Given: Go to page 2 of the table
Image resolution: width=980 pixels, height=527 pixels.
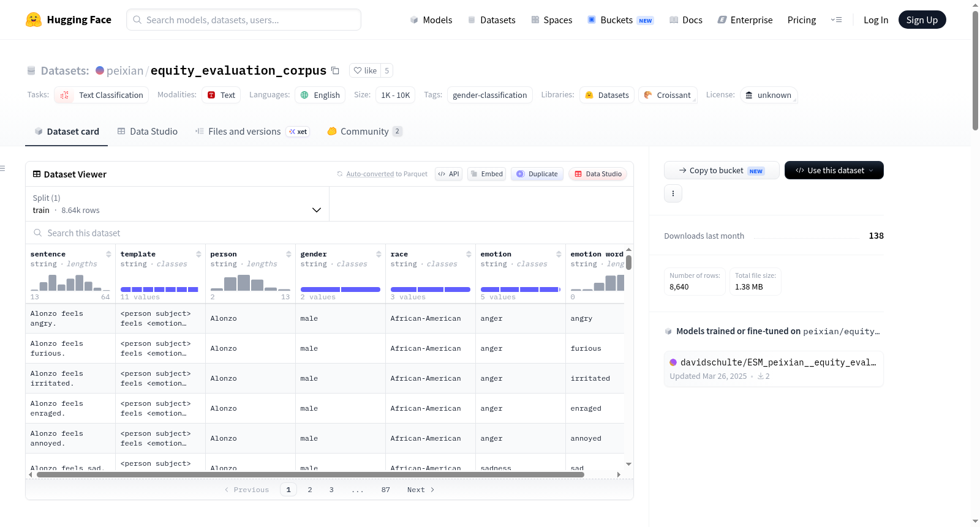Looking at the screenshot, I should click(310, 490).
